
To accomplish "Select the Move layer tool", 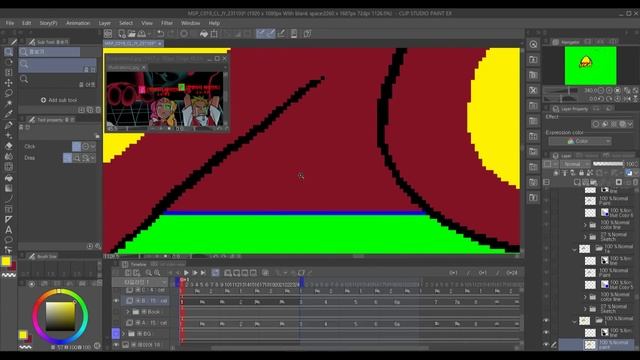I will (8, 83).
